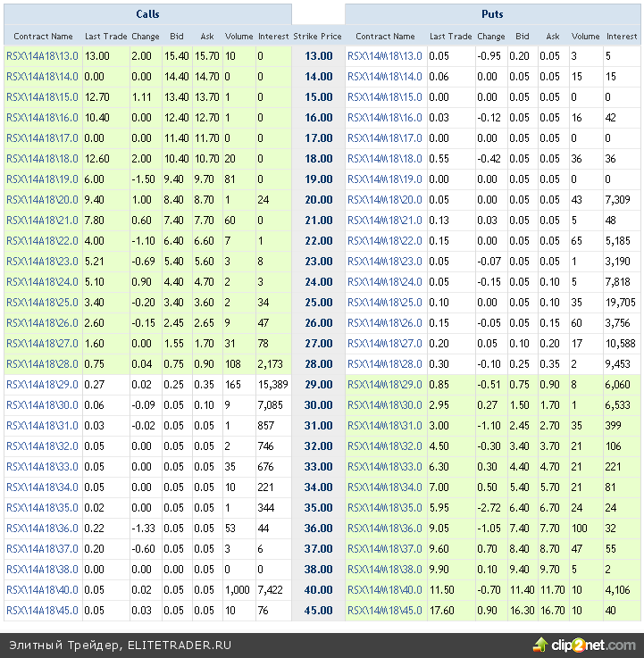The height and width of the screenshot is (658, 644).
Task: Open call contract RSX\14A18\45.0
Action: pyautogui.click(x=42, y=610)
